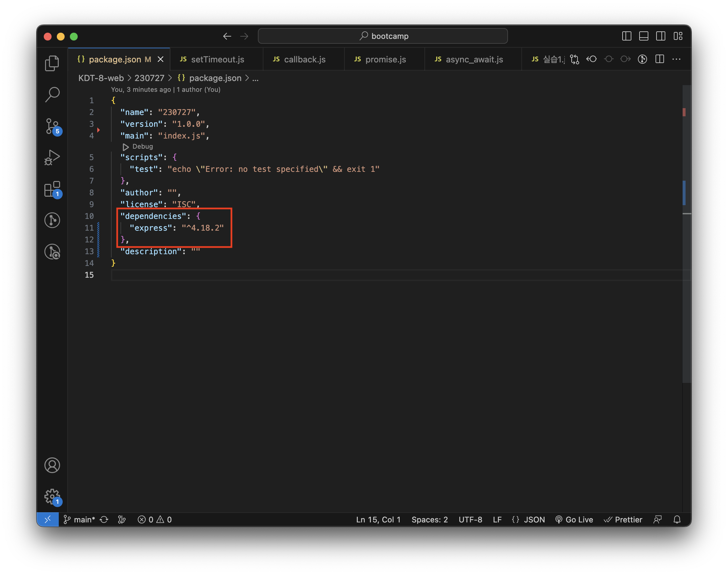The image size is (728, 575).
Task: Open the Explorer view in activity bar
Action: tap(52, 63)
